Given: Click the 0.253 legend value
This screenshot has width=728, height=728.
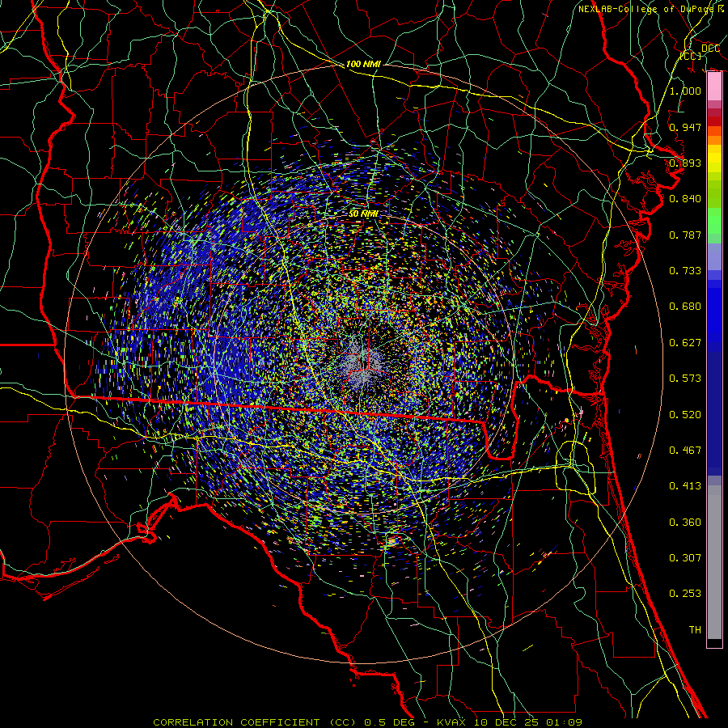Looking at the screenshot, I should coord(685,594).
